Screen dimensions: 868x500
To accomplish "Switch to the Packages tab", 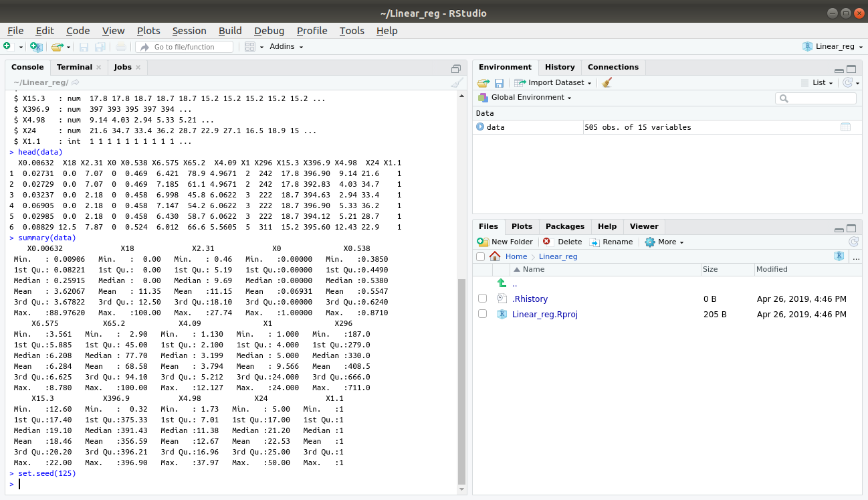I will [565, 226].
